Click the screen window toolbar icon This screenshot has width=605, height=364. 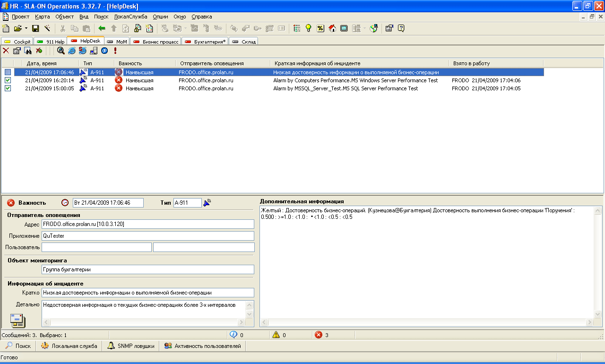tap(344, 28)
